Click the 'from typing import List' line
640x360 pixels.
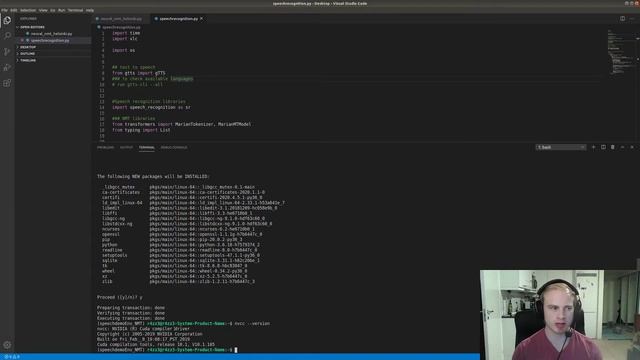[x=141, y=130]
